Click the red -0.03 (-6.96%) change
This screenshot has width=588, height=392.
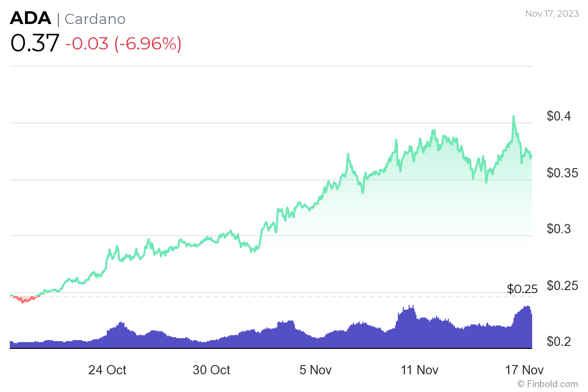(123, 44)
